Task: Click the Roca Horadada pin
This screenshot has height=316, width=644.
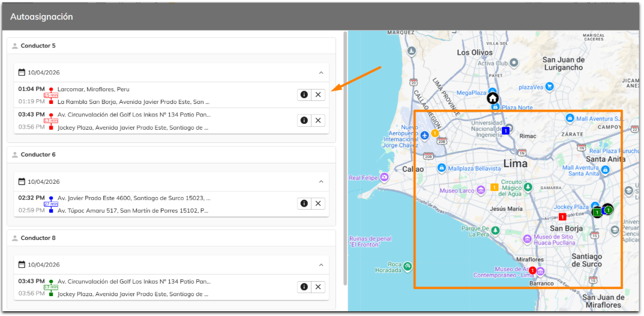Action: (x=408, y=266)
